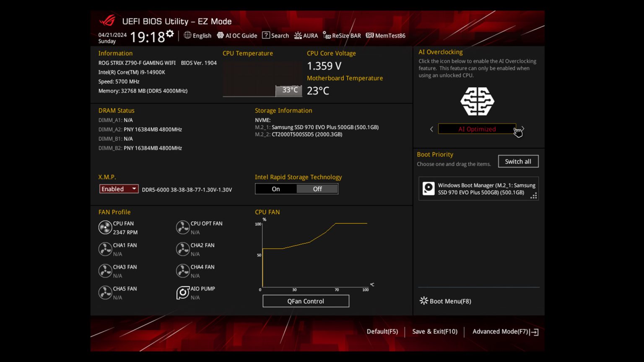Click the Speed: 5700 MHz text
This screenshot has width=644, height=362.
pos(119,81)
